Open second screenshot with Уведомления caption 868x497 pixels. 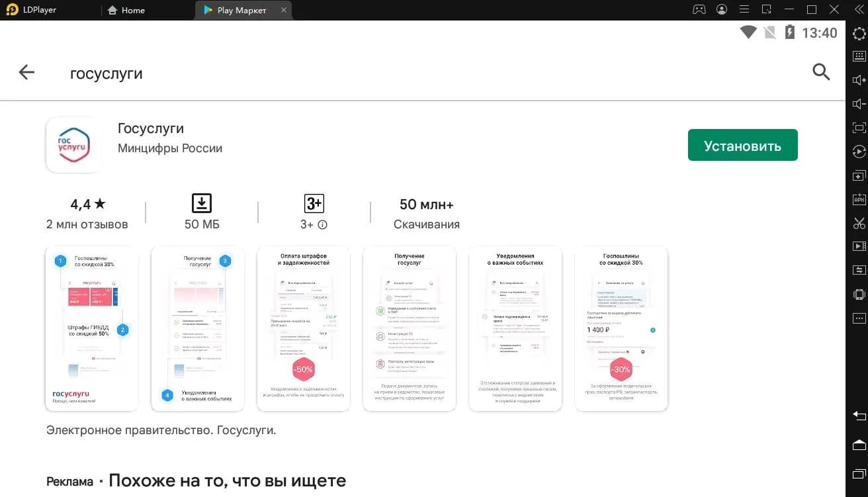[x=198, y=329]
